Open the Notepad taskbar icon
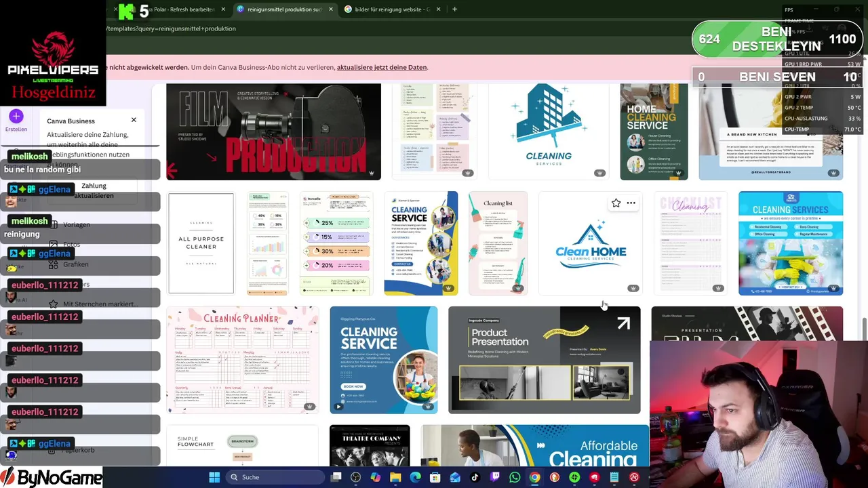The height and width of the screenshot is (488, 868). [614, 477]
